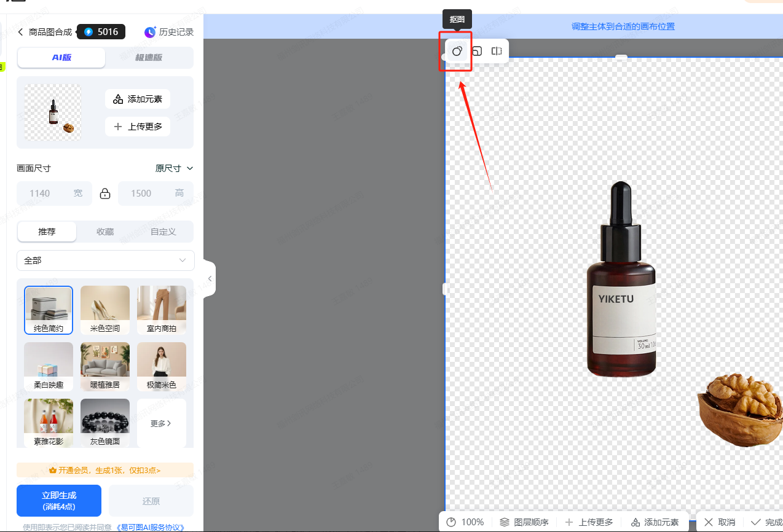Click the flip mirror icon in canvas toolbar
This screenshot has width=783, height=532.
[x=497, y=51]
